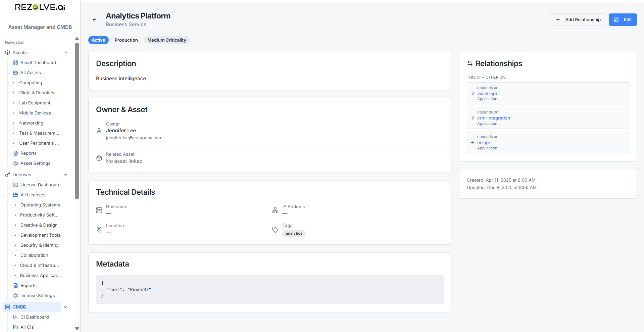Click the Reports document icon under Assets
The height and width of the screenshot is (332, 644).
coord(15,153)
